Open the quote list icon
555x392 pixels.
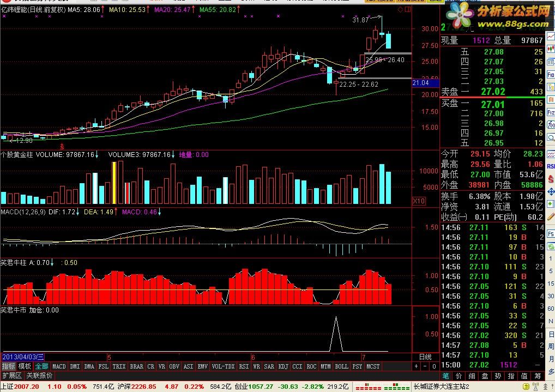tap(551, 62)
